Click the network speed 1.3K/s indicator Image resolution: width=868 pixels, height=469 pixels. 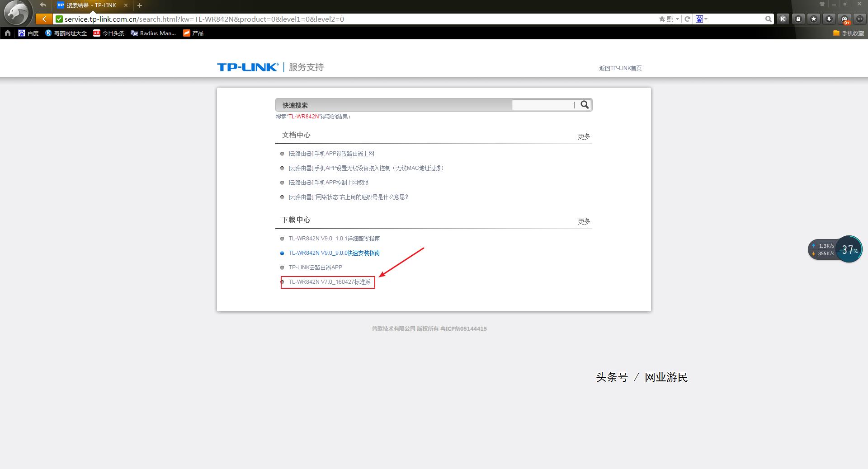click(x=823, y=246)
